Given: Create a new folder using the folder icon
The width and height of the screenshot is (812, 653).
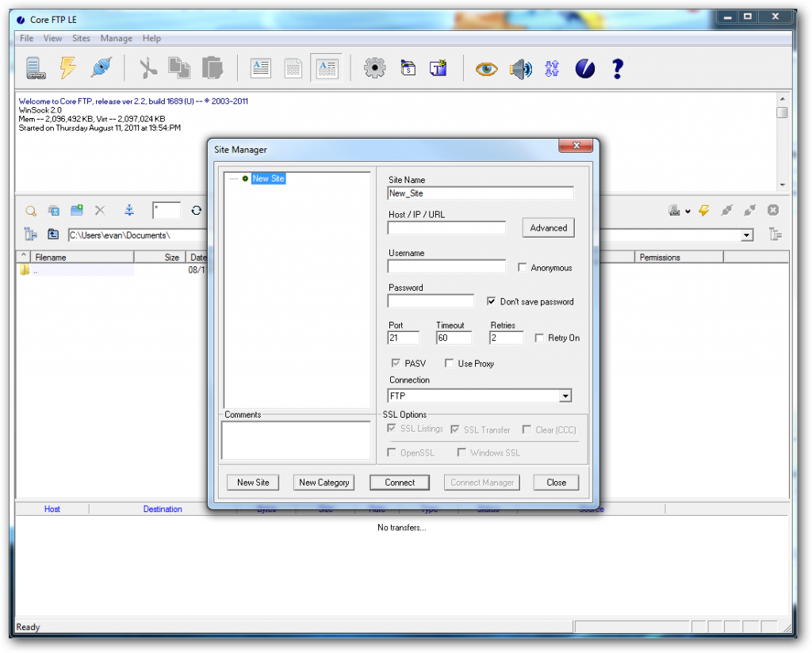Looking at the screenshot, I should (76, 210).
